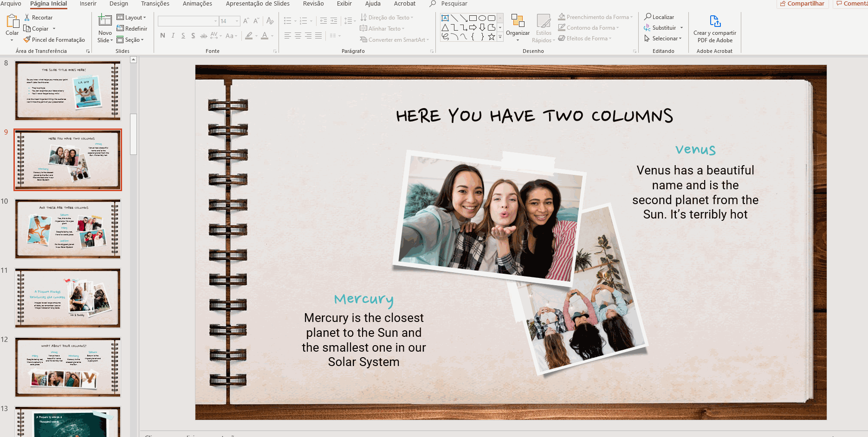Screen dimensions: 868x437
Task: Open the Exibir tab
Action: coord(344,4)
